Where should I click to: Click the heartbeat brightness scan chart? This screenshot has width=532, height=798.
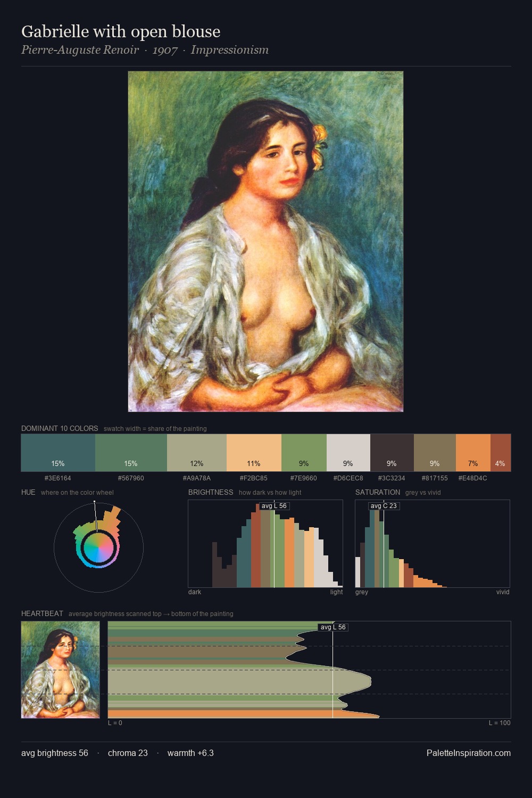click(x=309, y=670)
